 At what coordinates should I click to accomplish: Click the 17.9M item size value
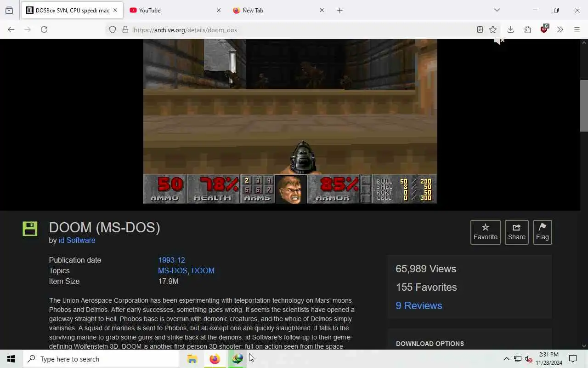(x=168, y=281)
